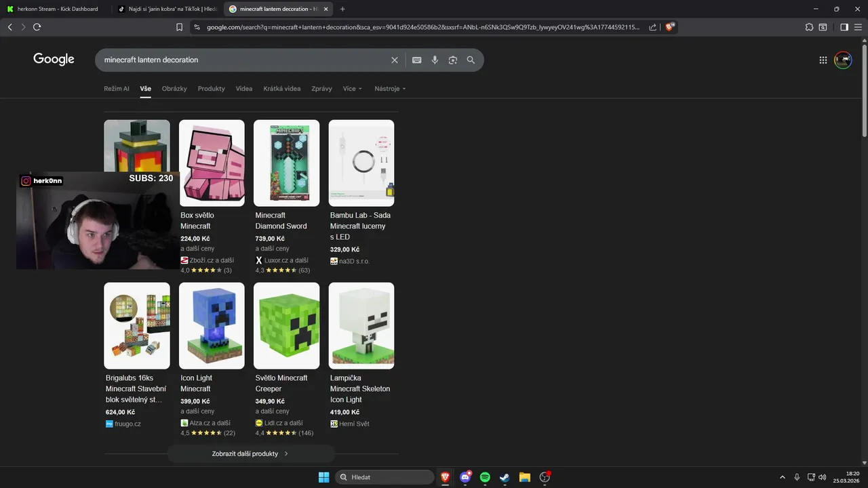Toggle the browser sidebar panel icon

pyautogui.click(x=844, y=27)
